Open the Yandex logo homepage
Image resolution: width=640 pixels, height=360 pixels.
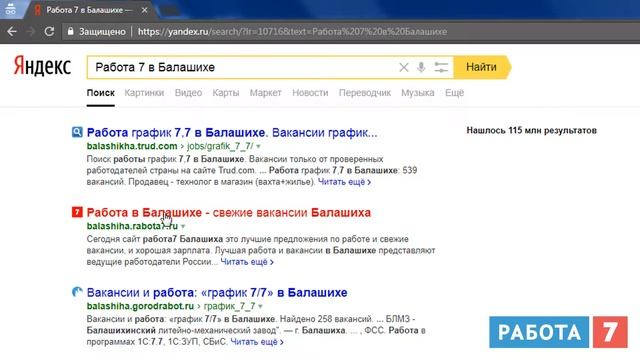(x=42, y=66)
